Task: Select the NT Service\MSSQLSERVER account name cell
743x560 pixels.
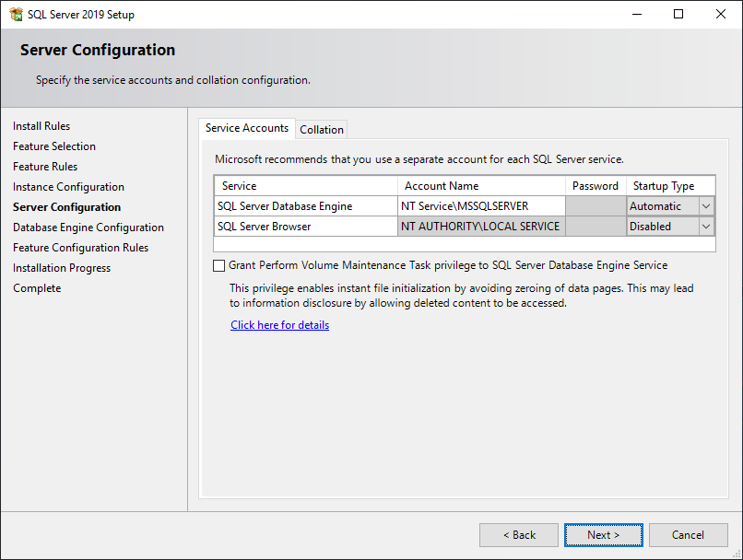Action: pyautogui.click(x=481, y=206)
